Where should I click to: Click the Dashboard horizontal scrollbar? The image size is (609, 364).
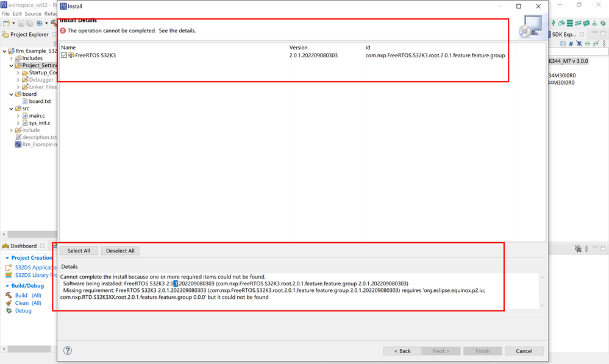pos(29,349)
